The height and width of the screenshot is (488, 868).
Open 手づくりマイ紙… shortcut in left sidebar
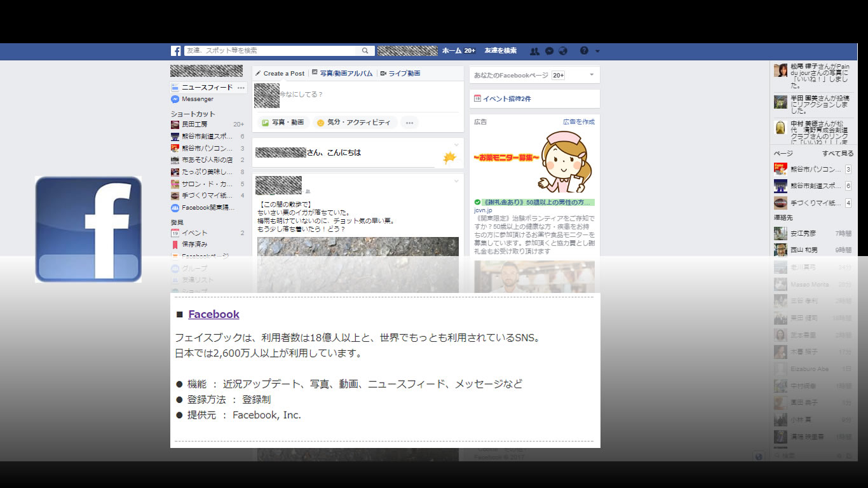click(207, 195)
